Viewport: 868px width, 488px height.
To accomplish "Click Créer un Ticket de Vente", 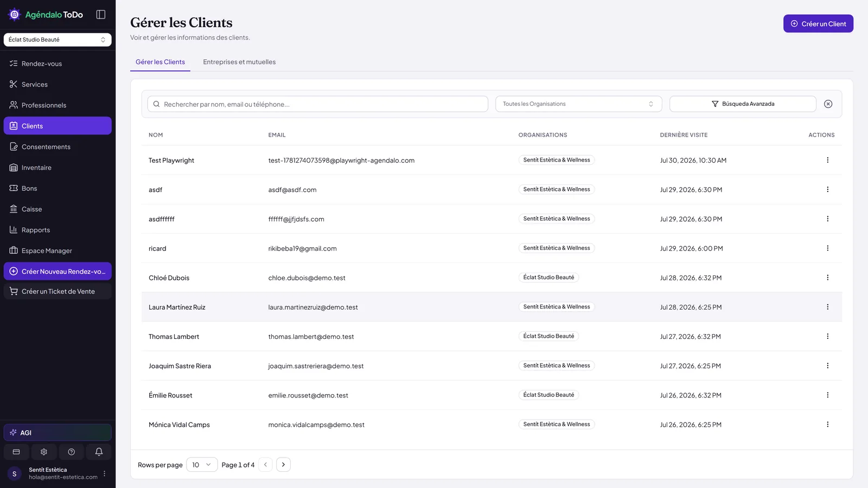I will point(58,291).
